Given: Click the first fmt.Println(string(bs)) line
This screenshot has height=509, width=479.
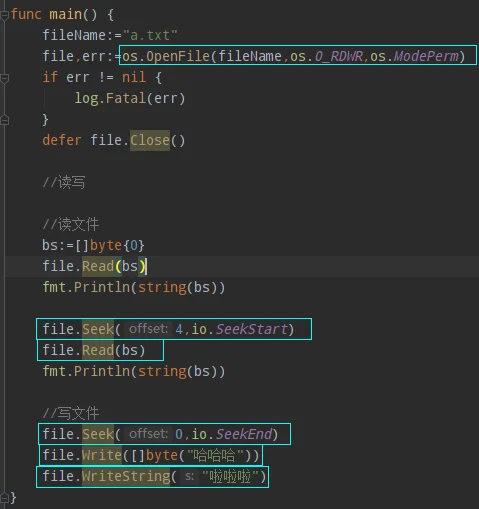Looking at the screenshot, I should click(134, 287).
